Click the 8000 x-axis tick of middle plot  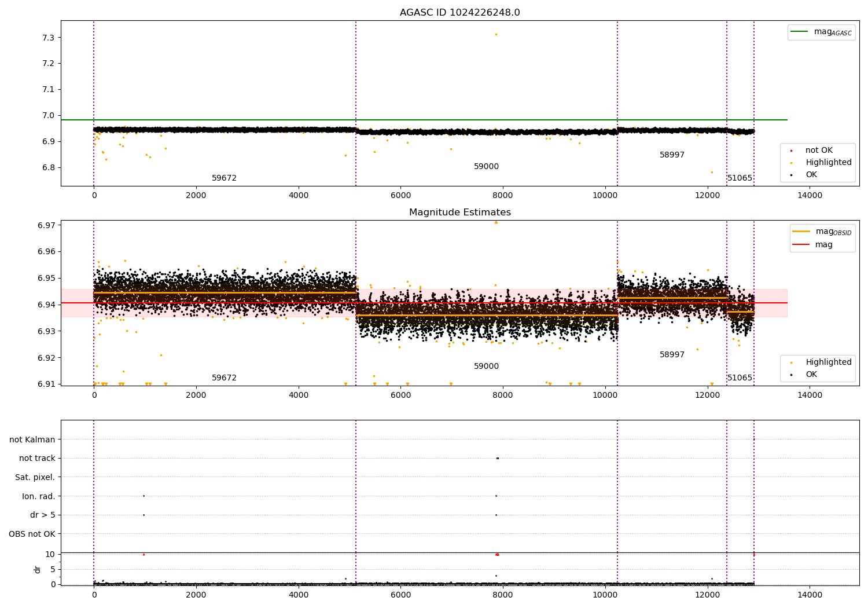tap(503, 395)
